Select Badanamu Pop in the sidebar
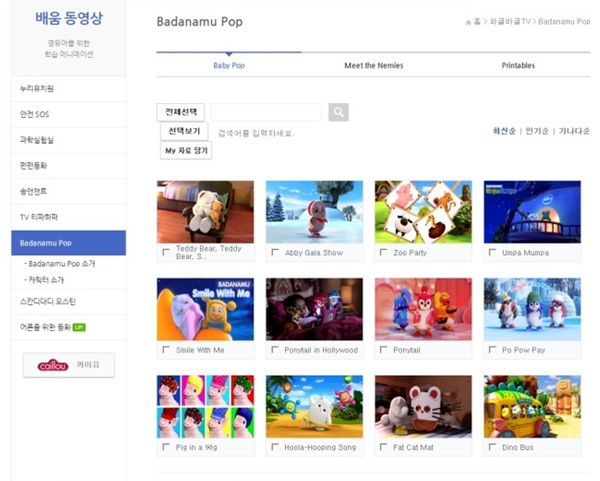 point(68,243)
